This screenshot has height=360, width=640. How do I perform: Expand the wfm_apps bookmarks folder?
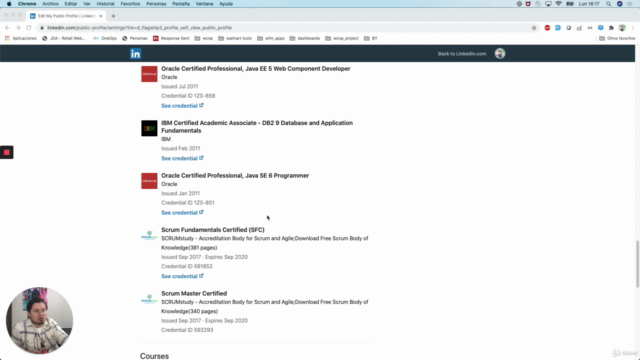coord(271,38)
